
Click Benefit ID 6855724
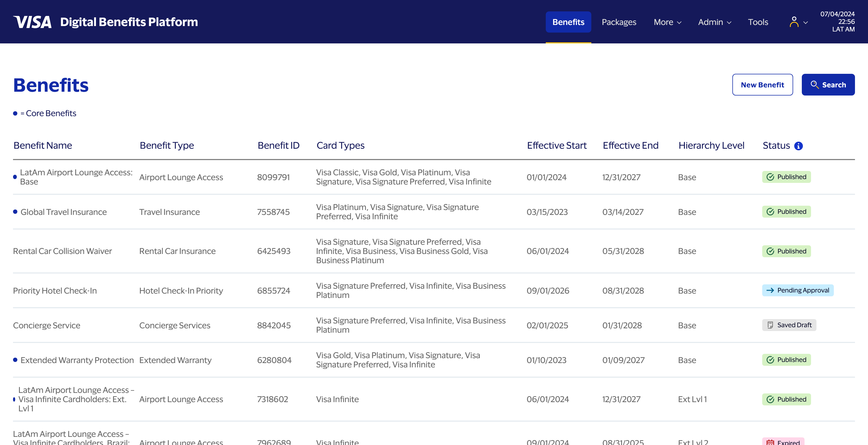coord(274,291)
